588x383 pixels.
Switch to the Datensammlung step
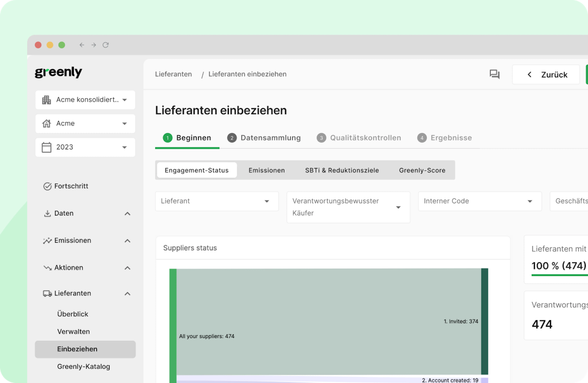271,138
